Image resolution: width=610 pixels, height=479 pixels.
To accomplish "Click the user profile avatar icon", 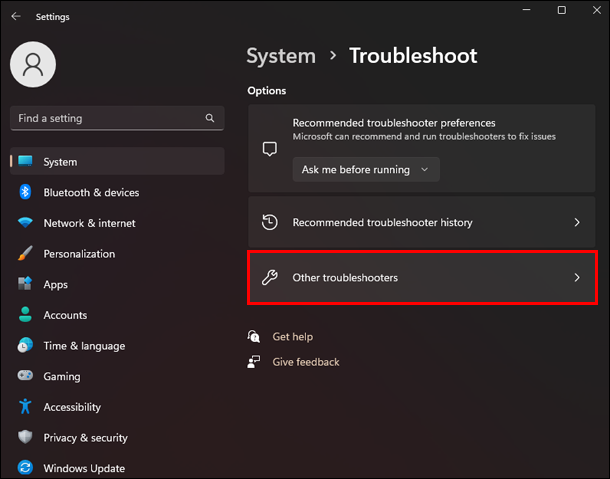I will [33, 66].
